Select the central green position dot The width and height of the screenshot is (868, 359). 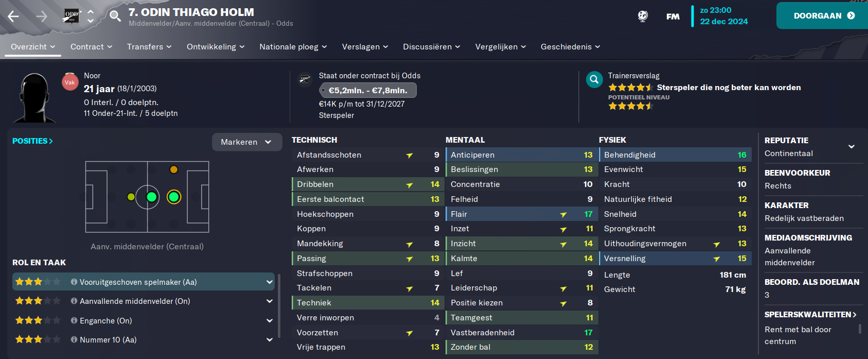151,197
